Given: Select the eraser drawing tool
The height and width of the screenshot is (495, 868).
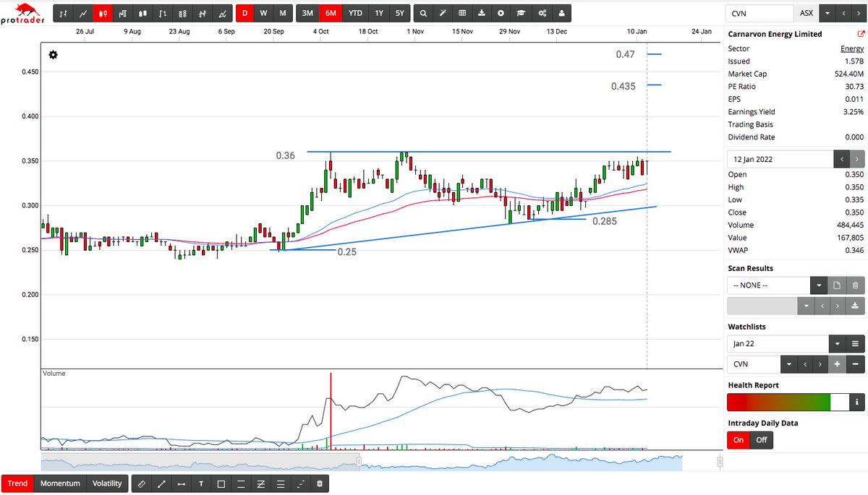Looking at the screenshot, I should [142, 483].
